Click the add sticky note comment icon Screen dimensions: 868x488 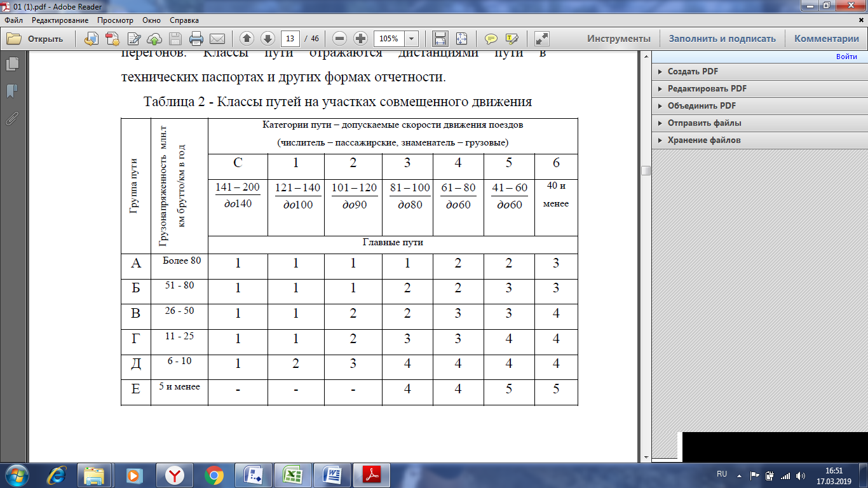pyautogui.click(x=491, y=39)
